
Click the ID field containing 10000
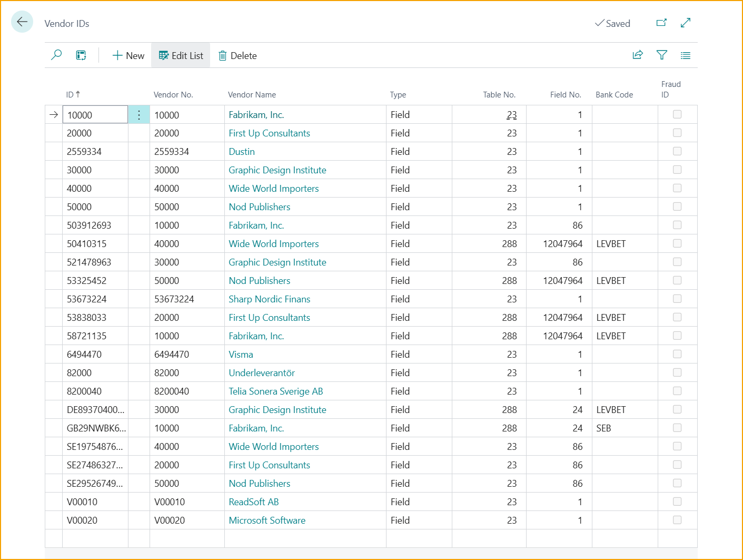(x=95, y=114)
